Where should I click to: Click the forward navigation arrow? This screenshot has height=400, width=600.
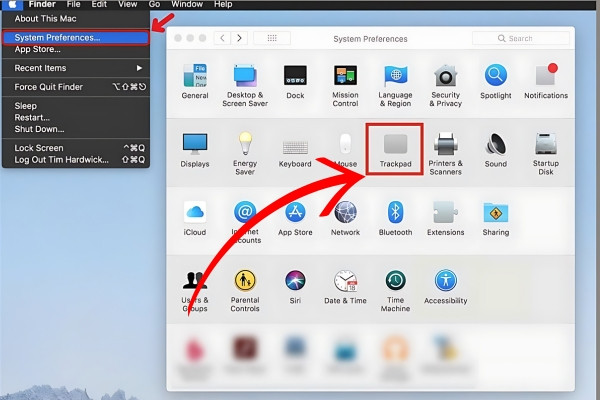tap(239, 38)
